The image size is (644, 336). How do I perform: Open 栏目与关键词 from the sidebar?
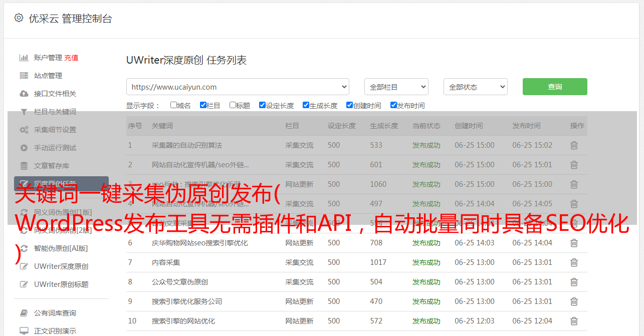55,112
